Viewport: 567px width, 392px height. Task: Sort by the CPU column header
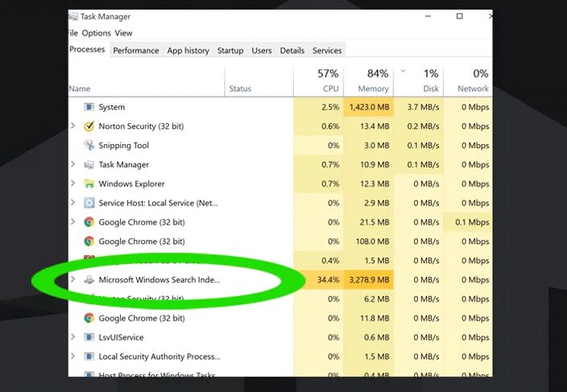click(x=319, y=81)
